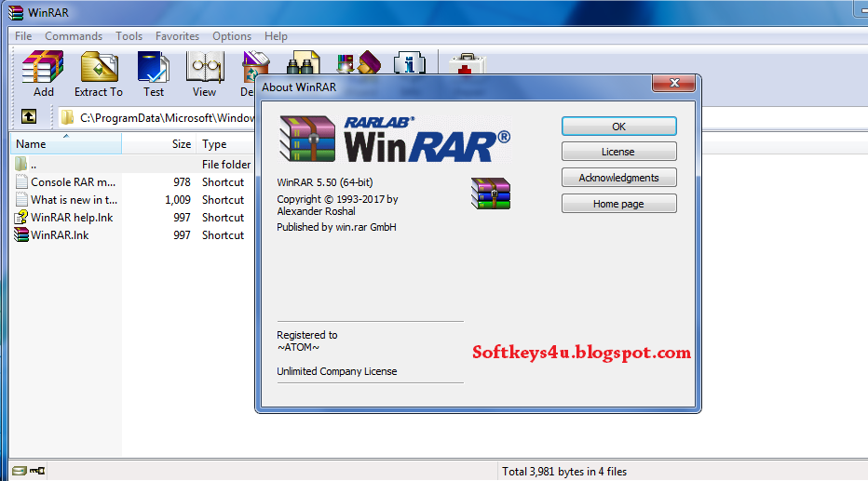Select the 'Console RAR m...' file name
The height and width of the screenshot is (481, 868).
click(x=73, y=182)
